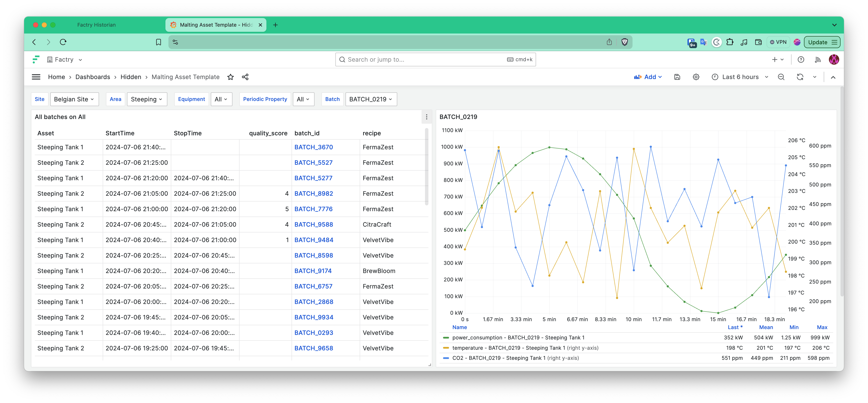Open the All batches panel kebab menu
This screenshot has width=868, height=403.
point(426,117)
